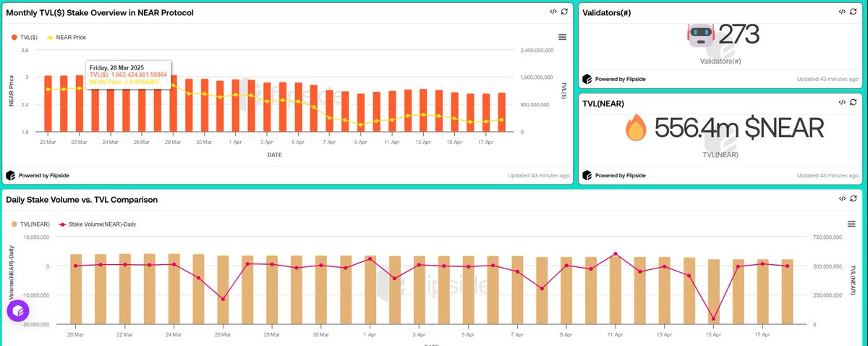
Task: Click Updated 43 minutes ago in Validators panel
Action: pos(827,79)
